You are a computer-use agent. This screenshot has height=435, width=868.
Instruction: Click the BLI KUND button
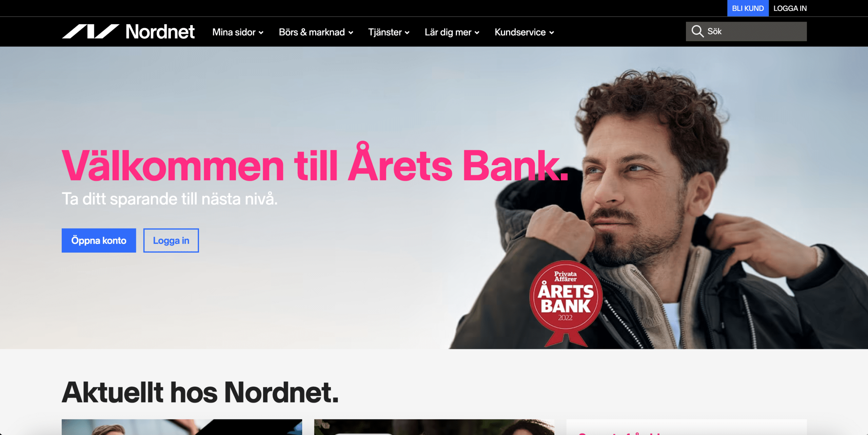748,8
